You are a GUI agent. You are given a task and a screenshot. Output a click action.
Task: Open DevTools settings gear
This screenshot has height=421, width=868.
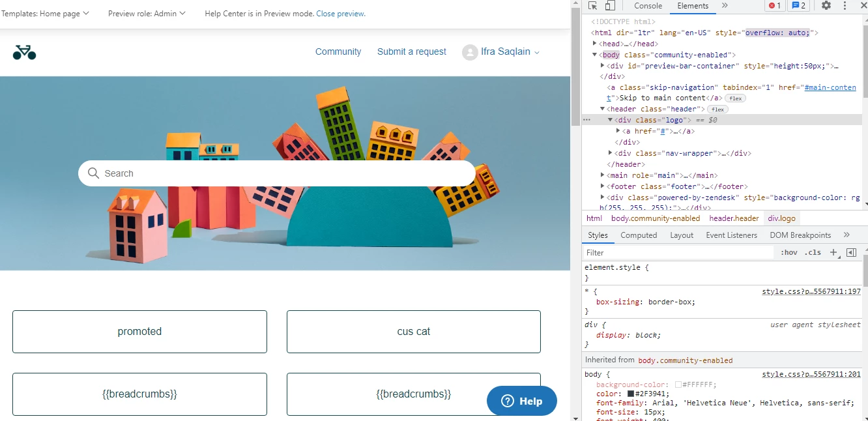tap(826, 6)
